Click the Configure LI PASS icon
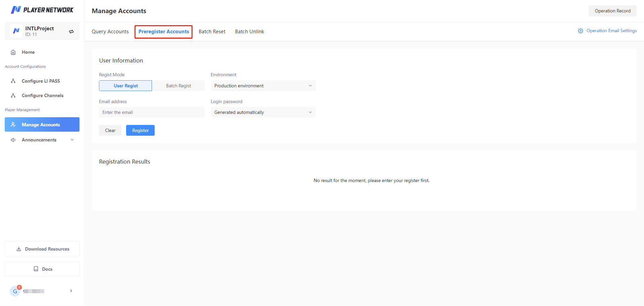The image size is (644, 306). (13, 81)
